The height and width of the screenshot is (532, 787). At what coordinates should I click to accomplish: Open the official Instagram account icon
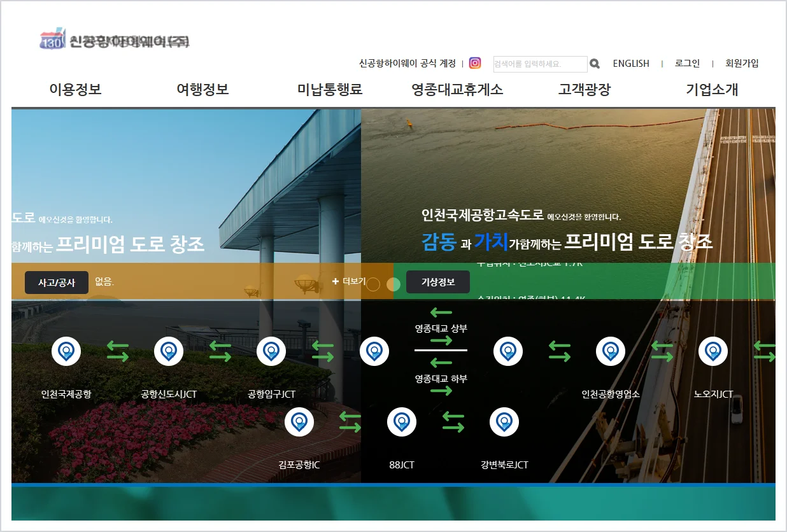coord(475,63)
